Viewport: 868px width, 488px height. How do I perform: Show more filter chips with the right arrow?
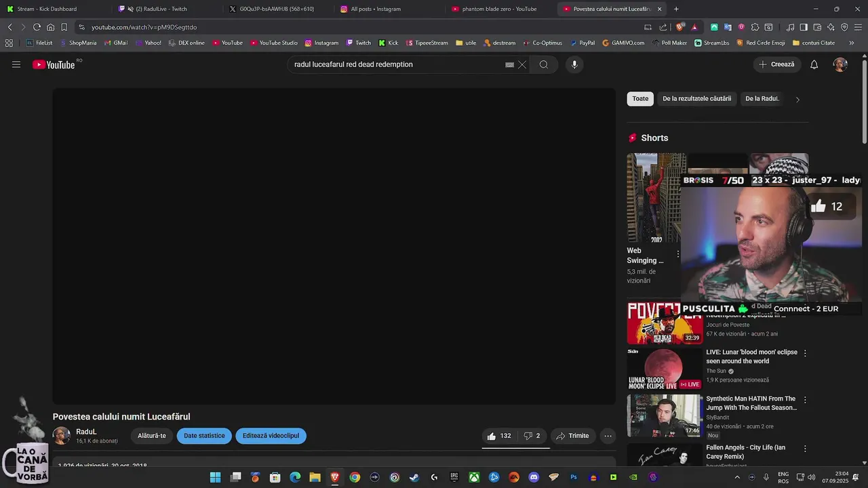[797, 99]
